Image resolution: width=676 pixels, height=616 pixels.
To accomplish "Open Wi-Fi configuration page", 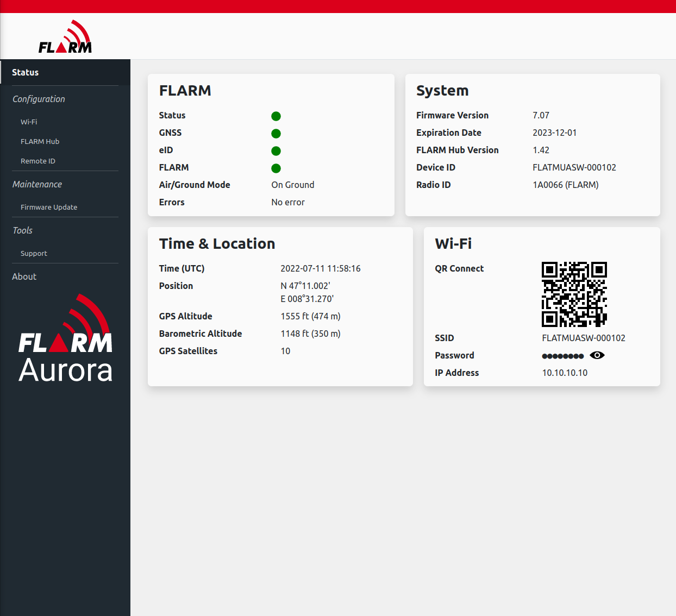I will coord(29,122).
